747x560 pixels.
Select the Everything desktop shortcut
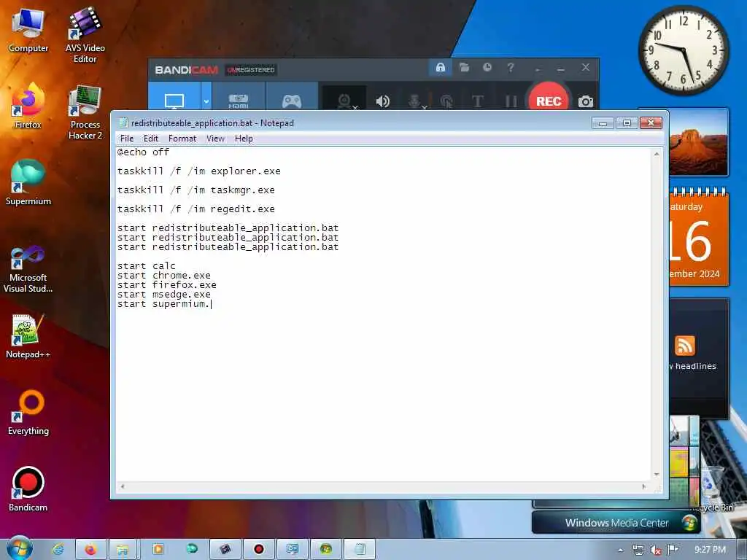tap(28, 413)
